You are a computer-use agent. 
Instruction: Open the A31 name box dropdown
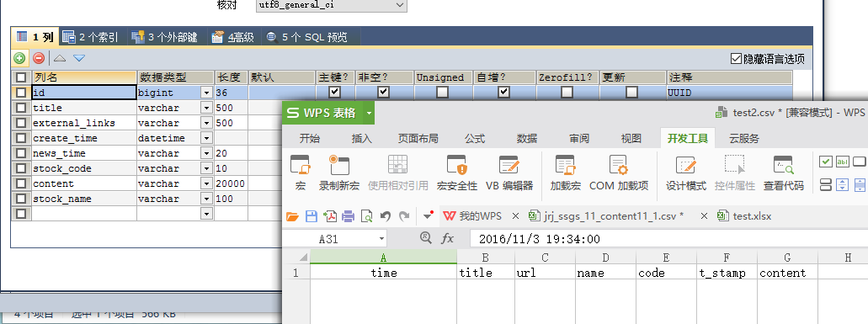point(381,239)
